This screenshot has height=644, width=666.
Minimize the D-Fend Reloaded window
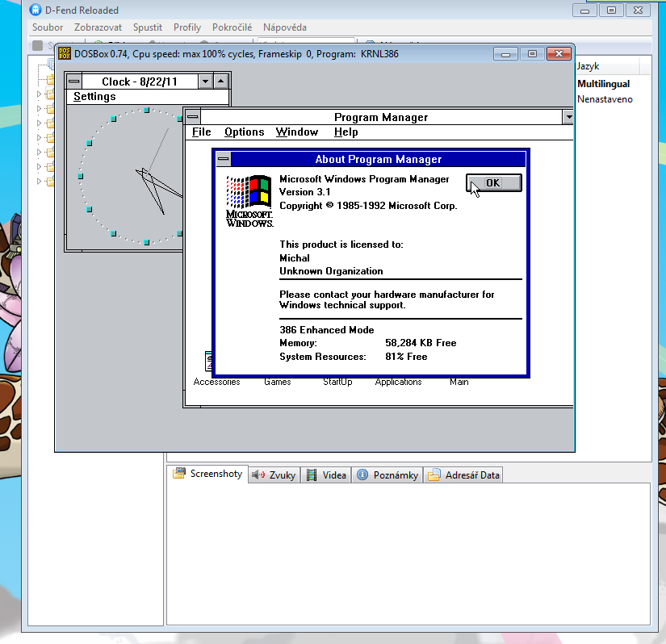point(585,10)
